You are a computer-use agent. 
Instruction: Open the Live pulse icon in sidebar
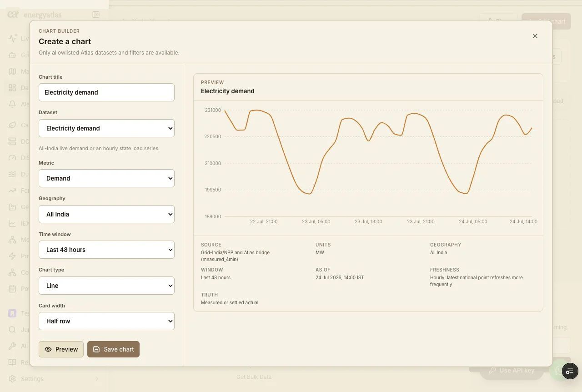[x=12, y=39]
